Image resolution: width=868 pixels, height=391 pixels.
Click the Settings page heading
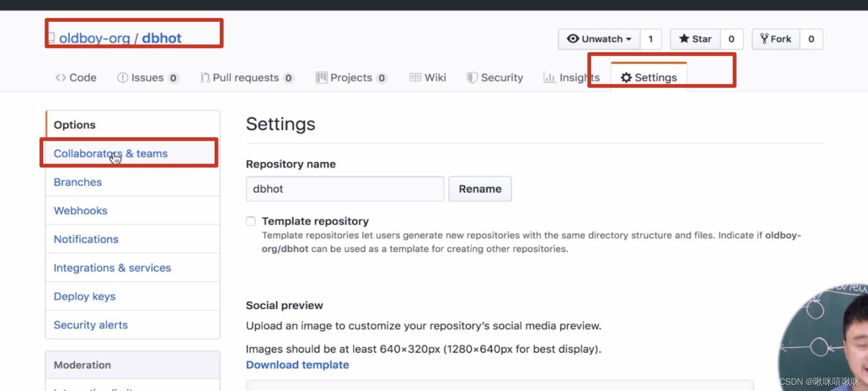click(281, 124)
